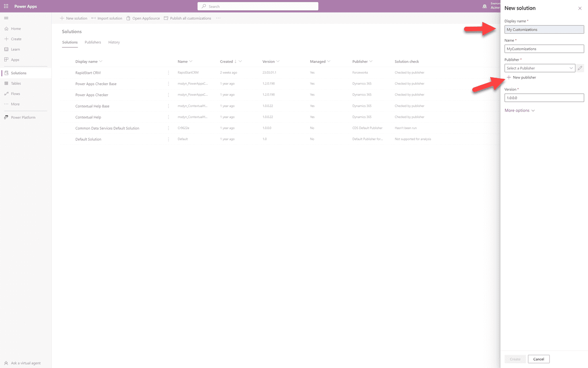The width and height of the screenshot is (588, 368).
Task: Open AppSource from the toolbar
Action: pyautogui.click(x=143, y=18)
